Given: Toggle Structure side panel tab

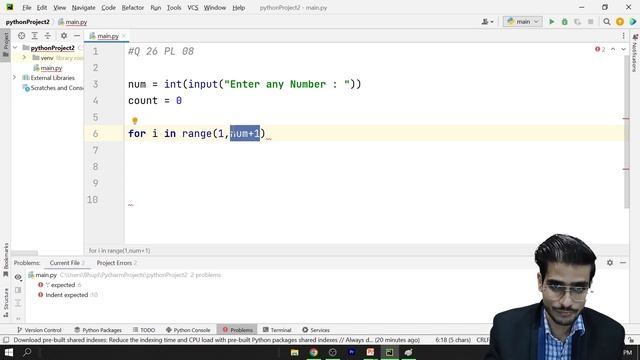Looking at the screenshot, I should pos(6,302).
